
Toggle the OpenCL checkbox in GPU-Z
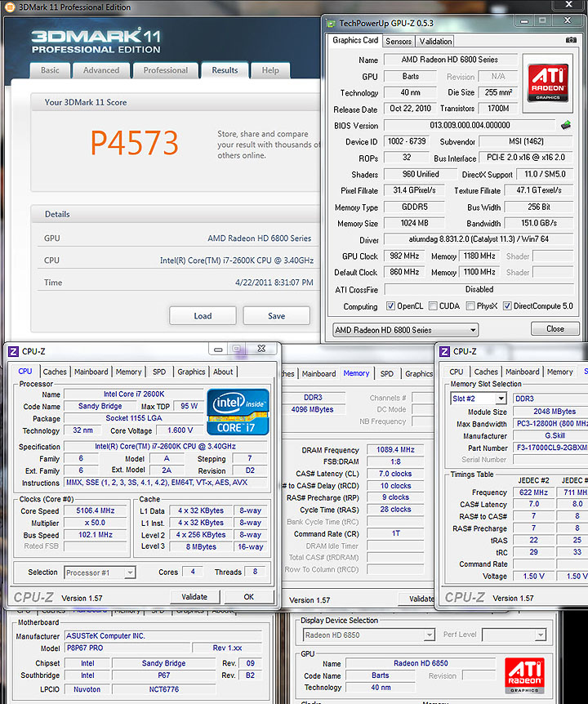pos(390,305)
